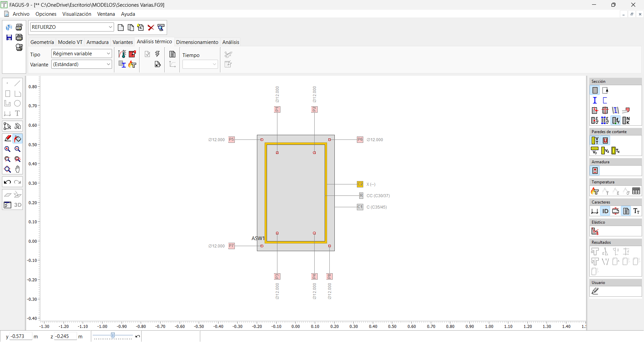This screenshot has width=644, height=342.
Task: Toggle the paint bucket fill display
Action: (18, 138)
